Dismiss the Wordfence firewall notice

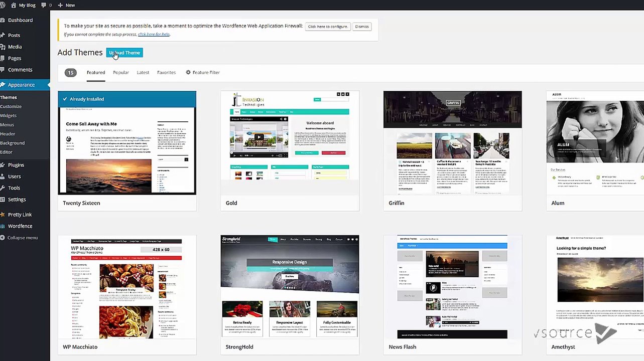[362, 27]
